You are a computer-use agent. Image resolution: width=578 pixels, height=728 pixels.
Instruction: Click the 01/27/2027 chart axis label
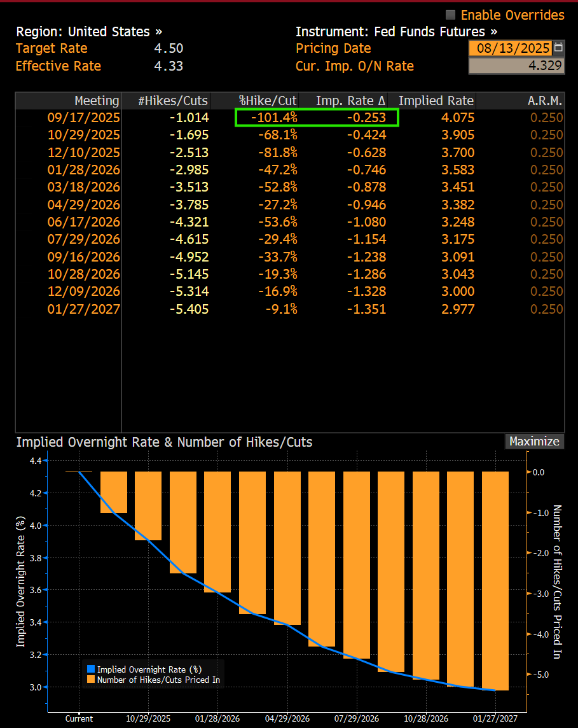coord(495,718)
